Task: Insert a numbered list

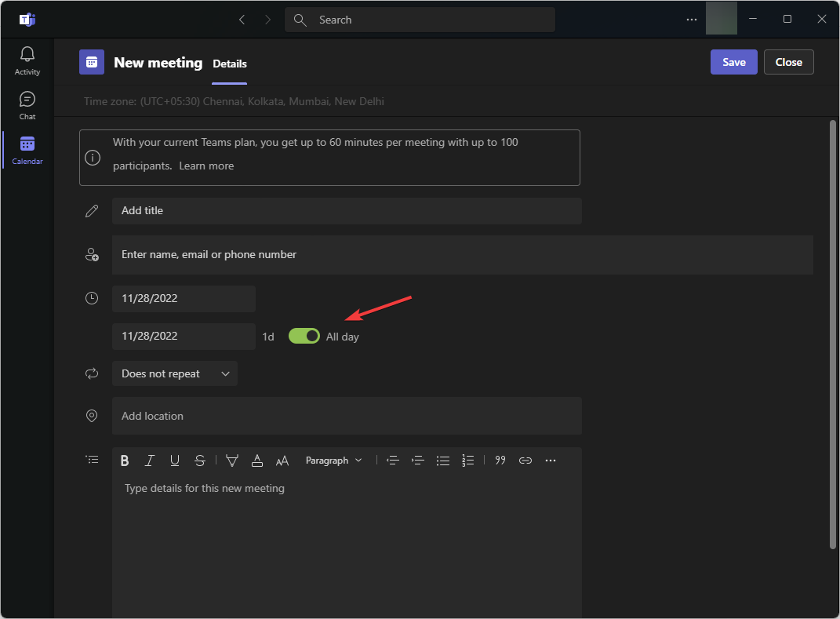Action: point(467,461)
